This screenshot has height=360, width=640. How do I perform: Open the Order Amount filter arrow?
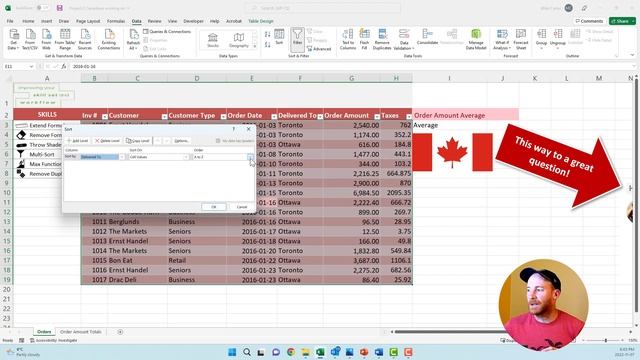377,117
